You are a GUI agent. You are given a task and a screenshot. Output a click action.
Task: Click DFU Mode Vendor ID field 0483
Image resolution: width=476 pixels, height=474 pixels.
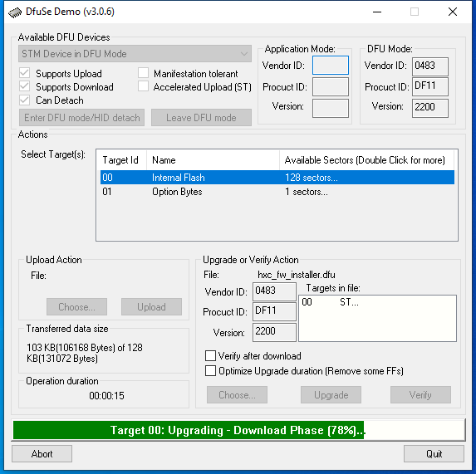click(430, 66)
